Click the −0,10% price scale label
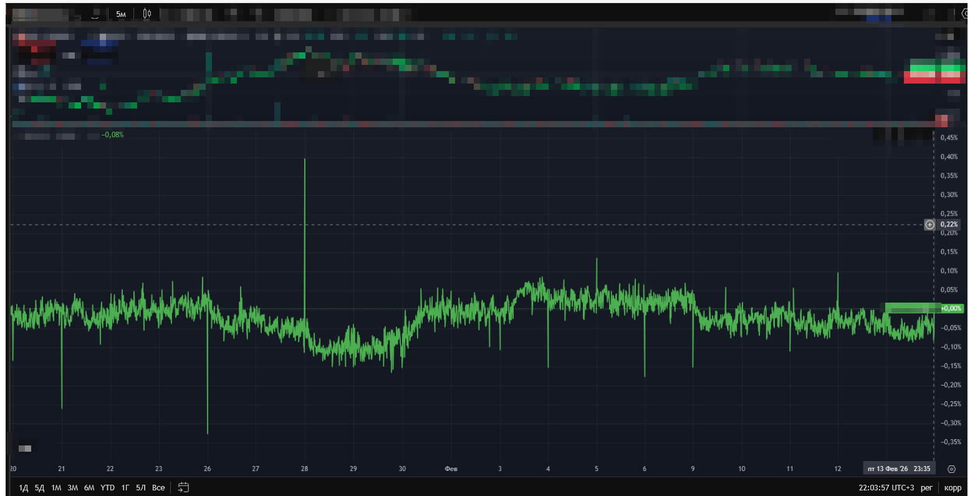The width and height of the screenshot is (980, 496). click(x=951, y=347)
